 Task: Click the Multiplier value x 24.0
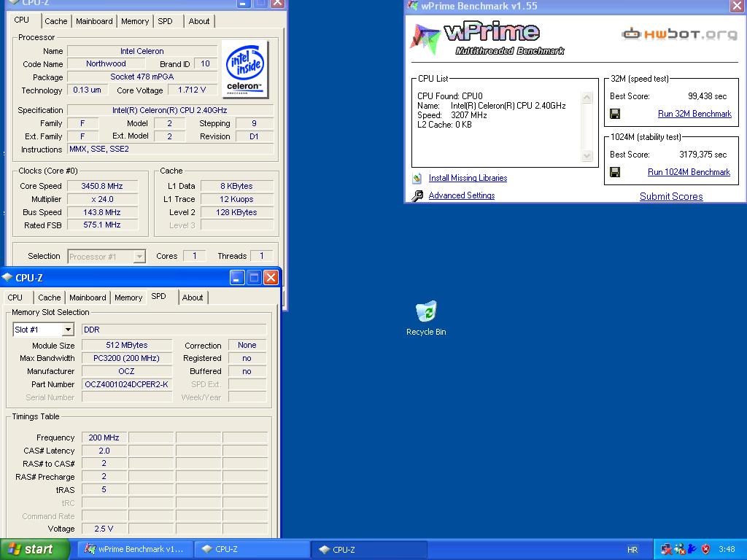pyautogui.click(x=102, y=199)
